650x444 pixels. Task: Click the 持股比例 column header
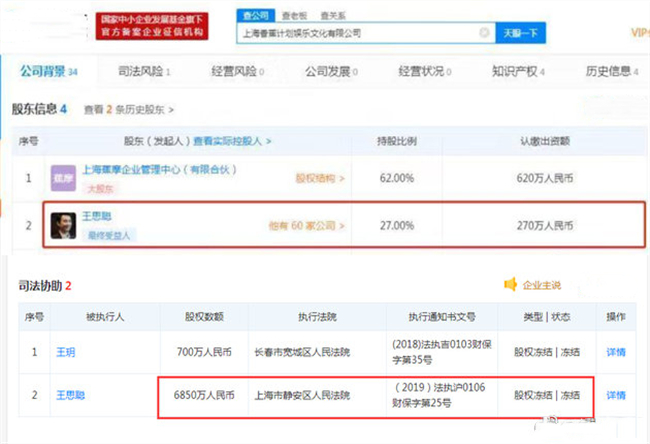click(397, 141)
